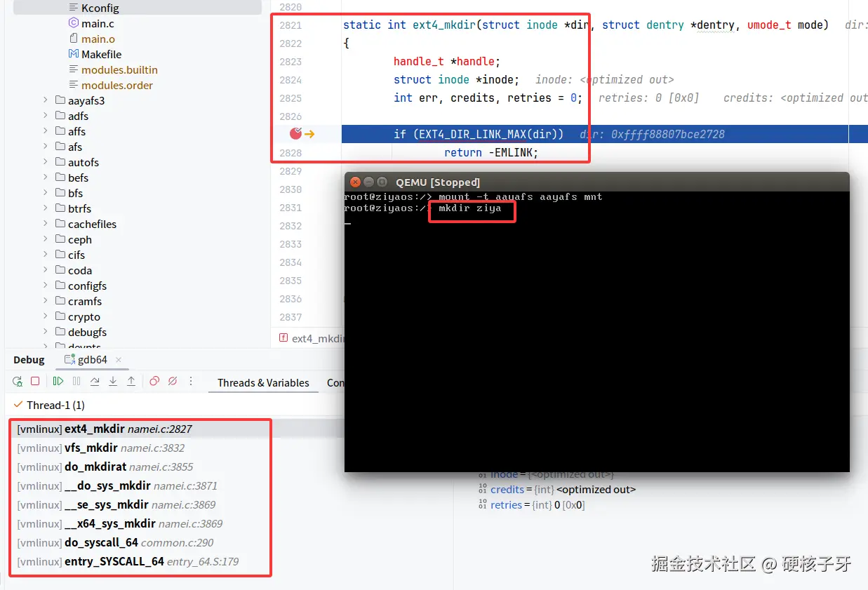Open debug toolbar more options dots

click(x=191, y=382)
